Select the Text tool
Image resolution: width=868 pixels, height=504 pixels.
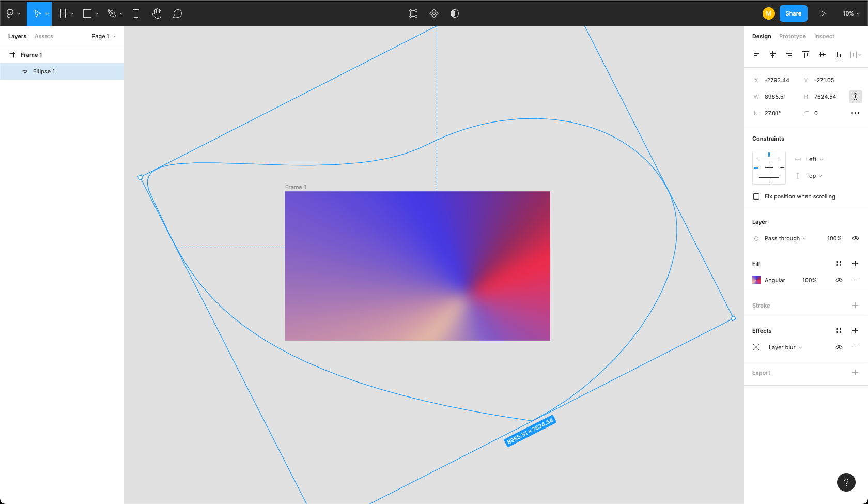(x=136, y=13)
